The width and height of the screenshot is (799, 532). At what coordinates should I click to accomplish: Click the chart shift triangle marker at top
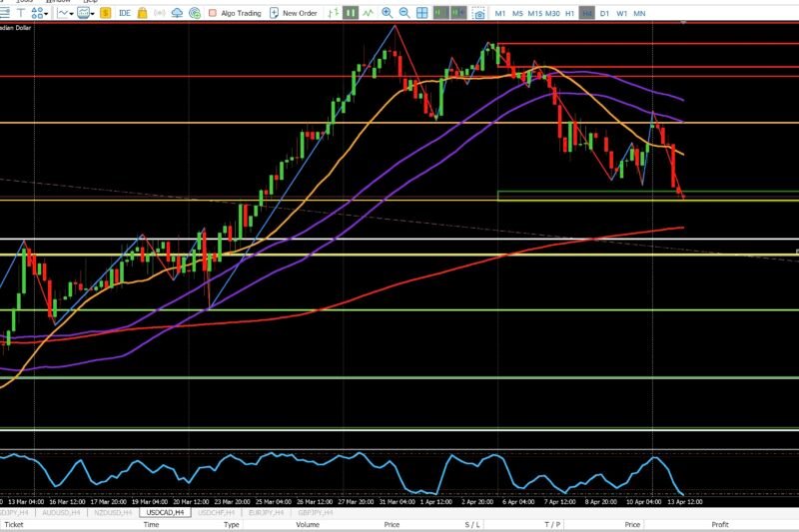(x=683, y=22)
